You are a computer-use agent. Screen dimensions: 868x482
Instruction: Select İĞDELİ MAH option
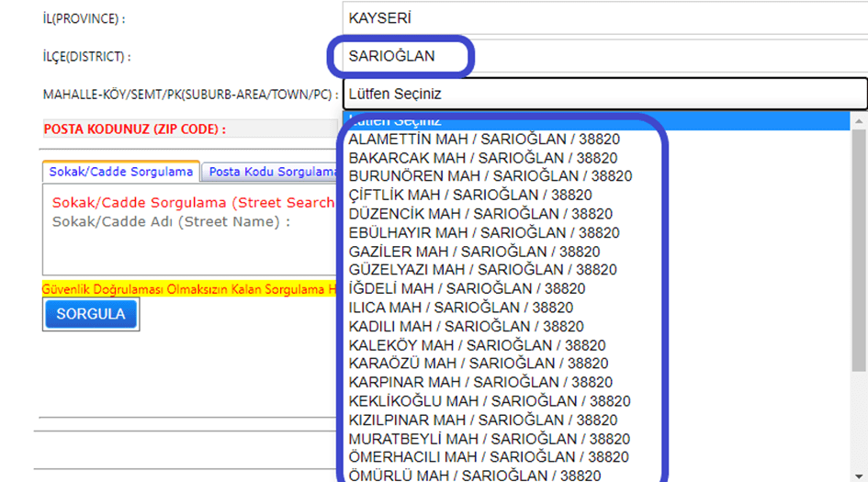pos(467,289)
